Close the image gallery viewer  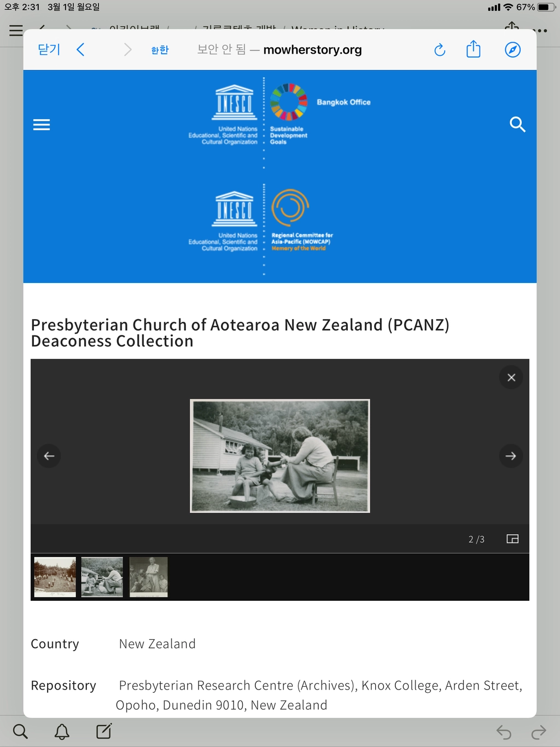[511, 378]
